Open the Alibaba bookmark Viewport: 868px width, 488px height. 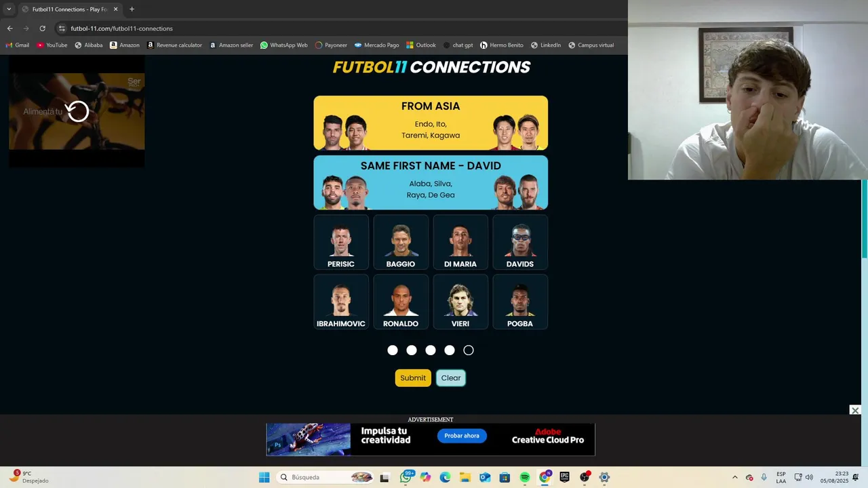pyautogui.click(x=89, y=45)
